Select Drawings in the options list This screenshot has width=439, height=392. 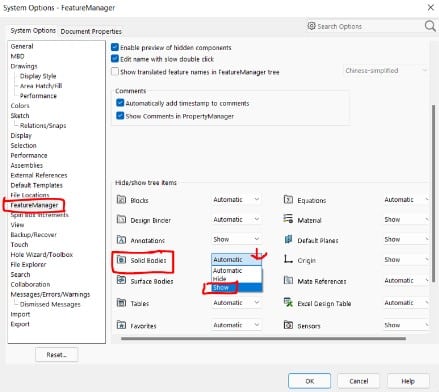tap(24, 66)
